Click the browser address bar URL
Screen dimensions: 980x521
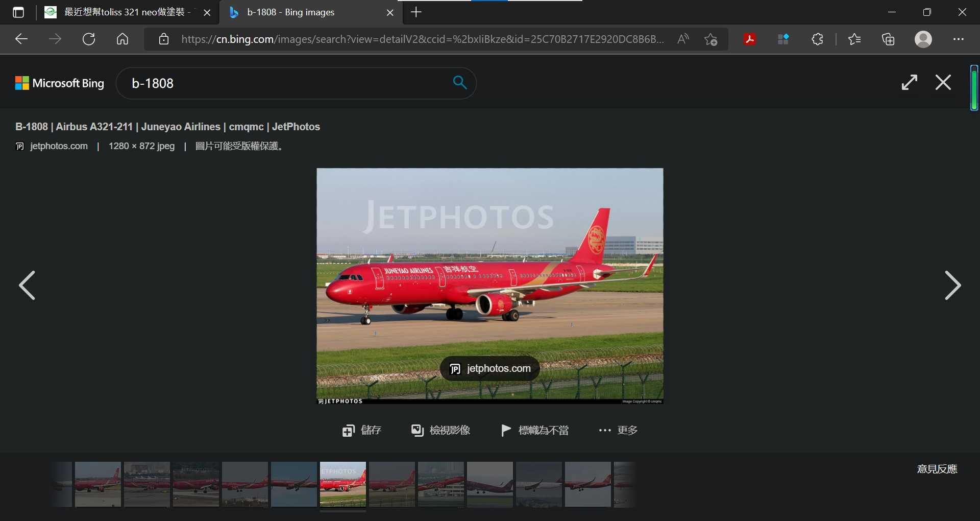click(423, 39)
